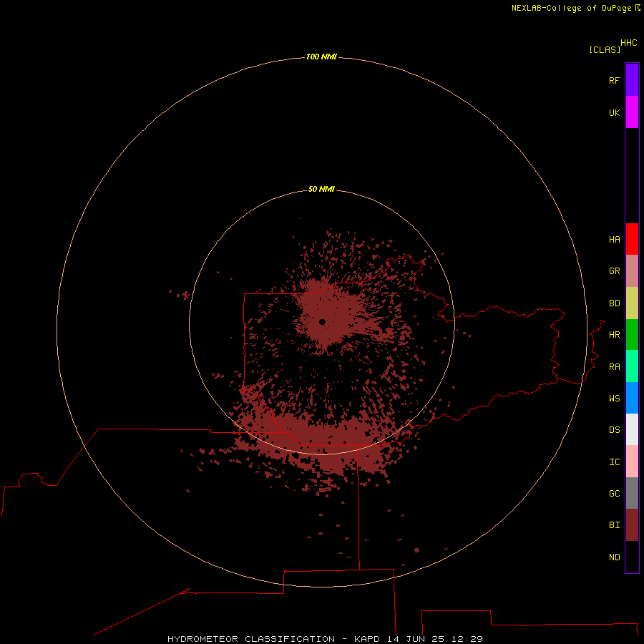This screenshot has height=644, width=644.
Task: Click the RF legend label
Action: click(x=614, y=81)
